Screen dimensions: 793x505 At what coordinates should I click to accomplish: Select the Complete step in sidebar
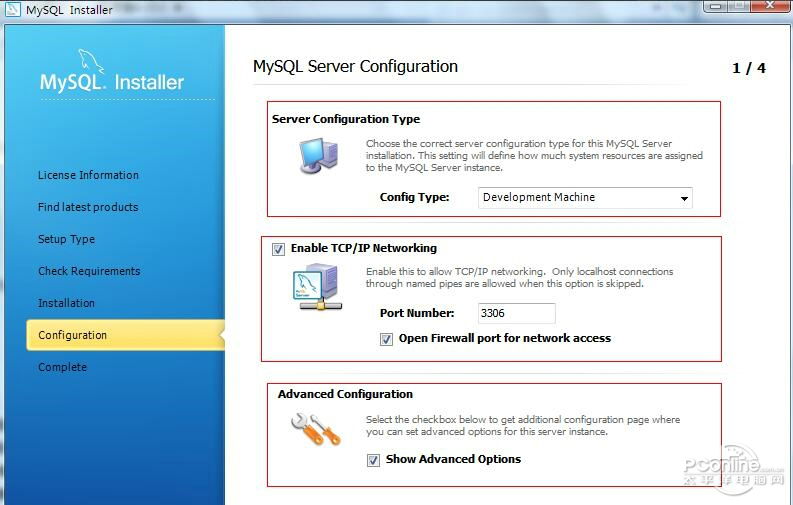[62, 367]
